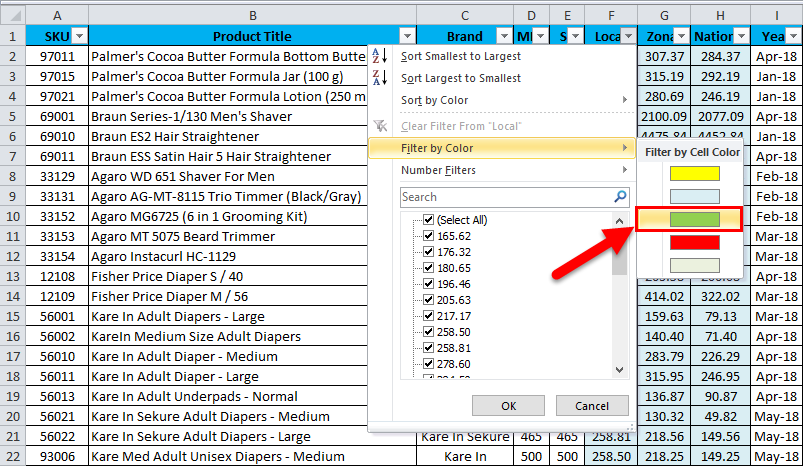Uncheck the 205.63 value checkbox
The image size is (803, 466).
tap(429, 300)
